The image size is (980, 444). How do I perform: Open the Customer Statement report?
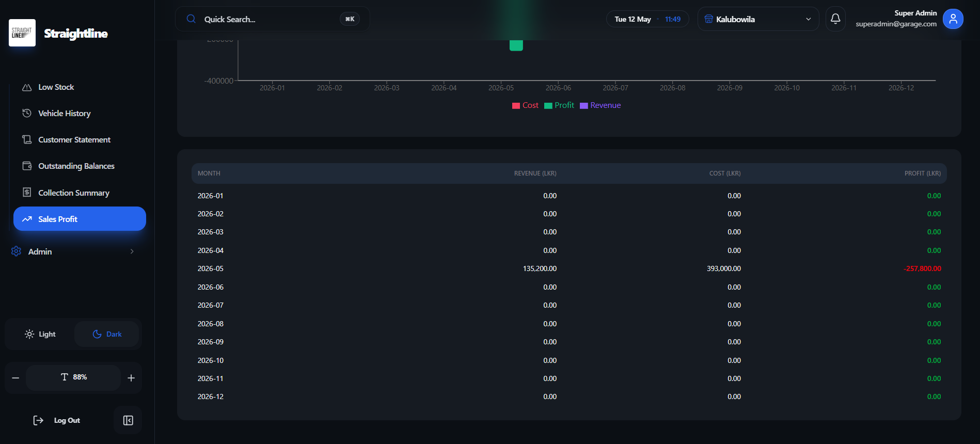pos(80,139)
